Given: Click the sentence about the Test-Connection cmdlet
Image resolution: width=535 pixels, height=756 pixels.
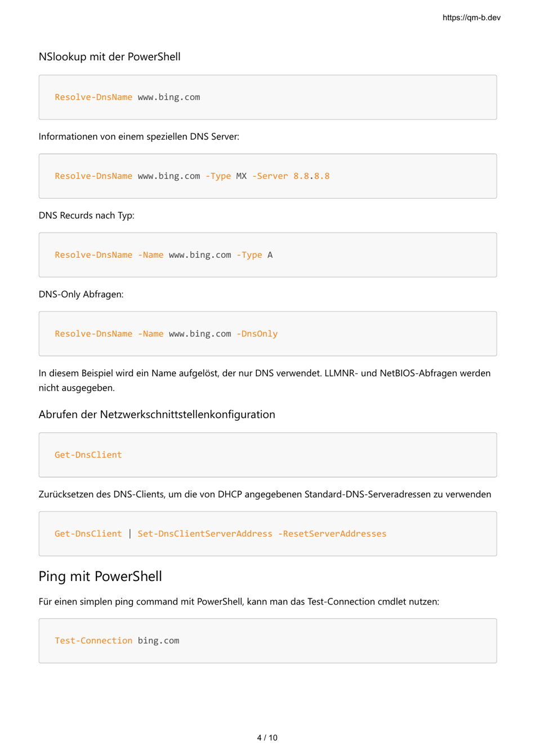Looking at the screenshot, I should point(238,602).
